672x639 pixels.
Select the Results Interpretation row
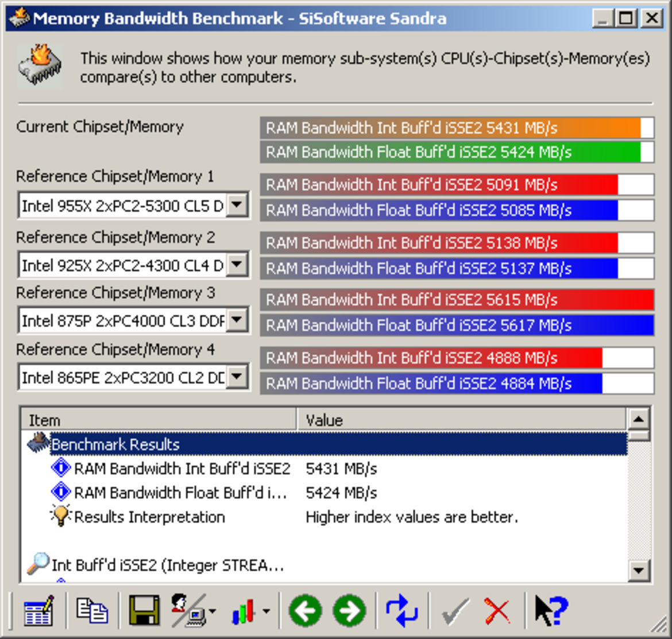[x=325, y=517]
